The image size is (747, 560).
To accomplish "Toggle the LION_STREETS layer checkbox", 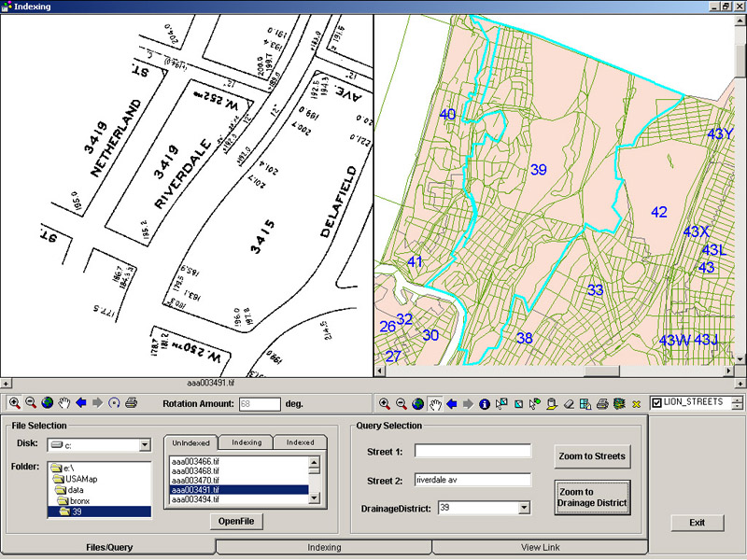I will 656,402.
